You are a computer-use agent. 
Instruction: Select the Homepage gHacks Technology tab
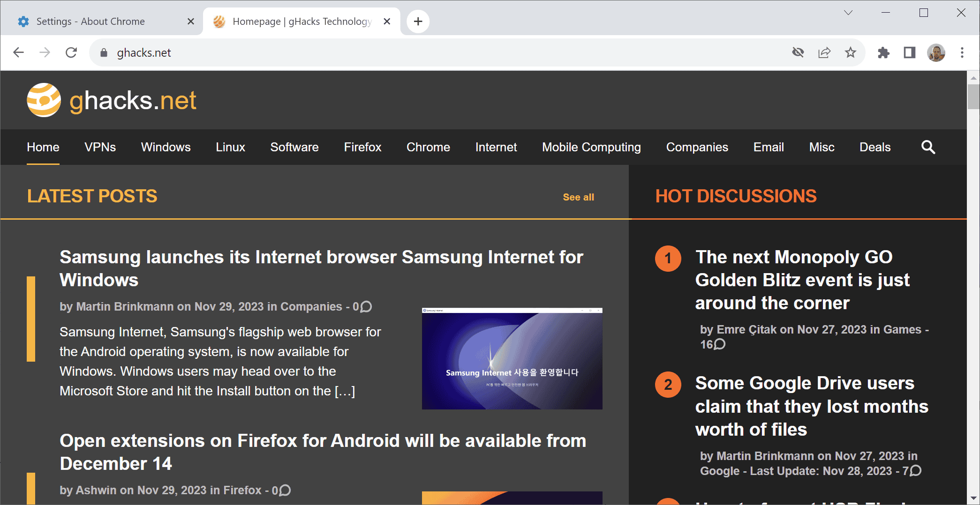(x=302, y=22)
